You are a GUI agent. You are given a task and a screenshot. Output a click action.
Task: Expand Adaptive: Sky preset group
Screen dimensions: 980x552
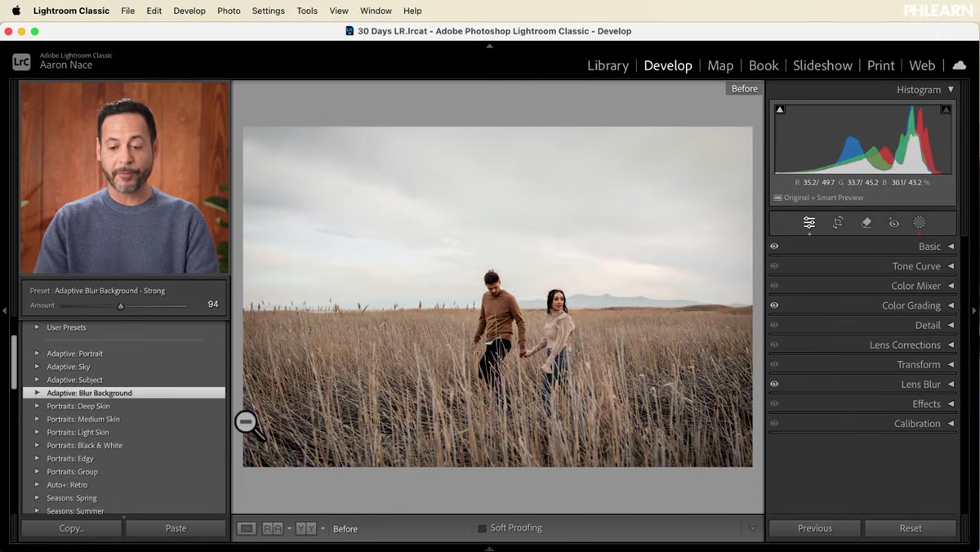[x=37, y=367]
